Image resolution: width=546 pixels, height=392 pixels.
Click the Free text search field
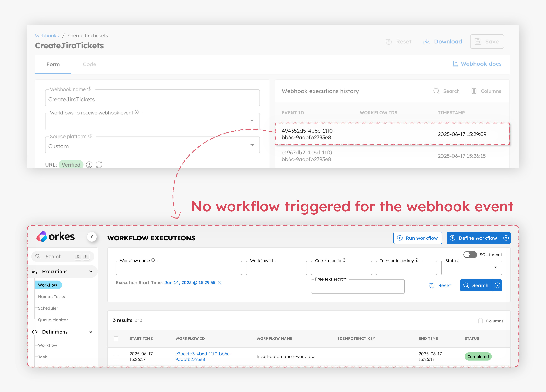[x=357, y=287]
